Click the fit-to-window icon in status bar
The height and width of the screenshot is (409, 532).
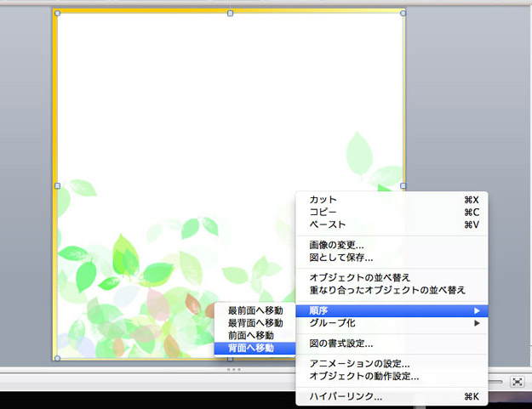click(x=517, y=383)
